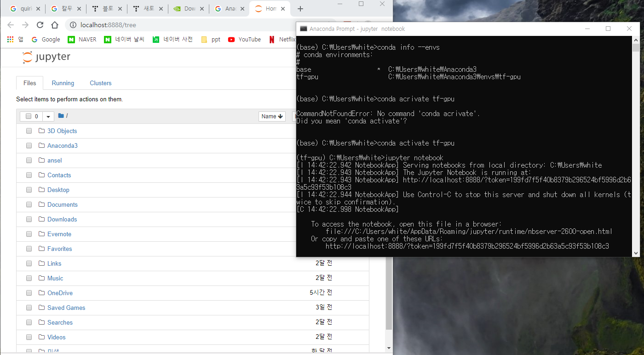Click the root folder icon in breadcrumb

(61, 116)
